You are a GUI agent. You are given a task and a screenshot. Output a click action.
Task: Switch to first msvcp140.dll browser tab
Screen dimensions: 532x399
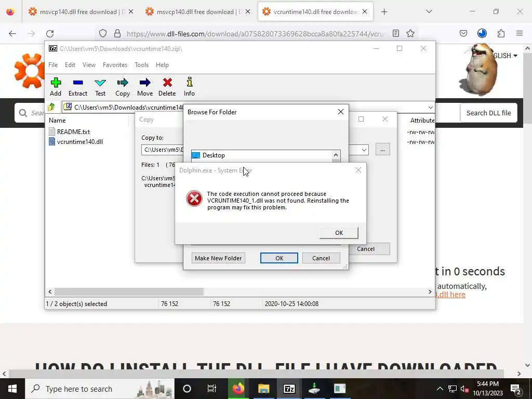(x=81, y=12)
